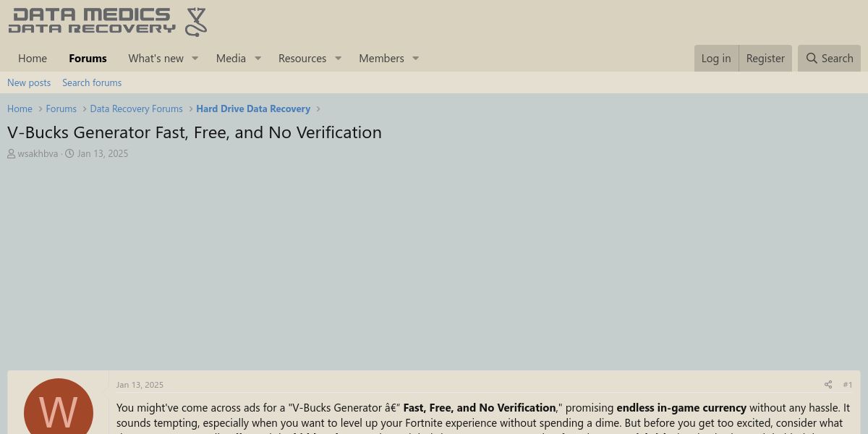Viewport: 868px width, 434px height.
Task: Expand the Media dropdown arrow
Action: [x=258, y=59]
